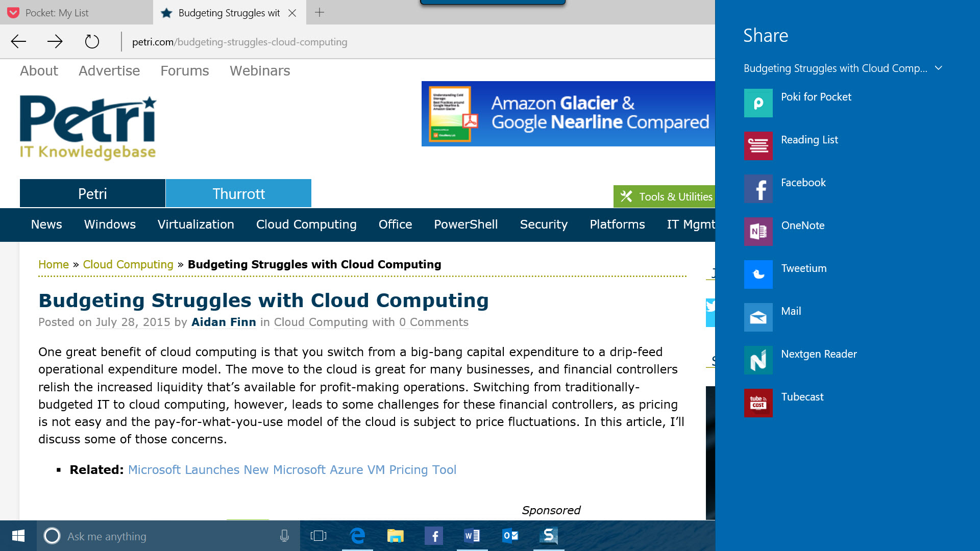Image resolution: width=980 pixels, height=551 pixels.
Task: Refresh the current page
Action: tap(92, 41)
